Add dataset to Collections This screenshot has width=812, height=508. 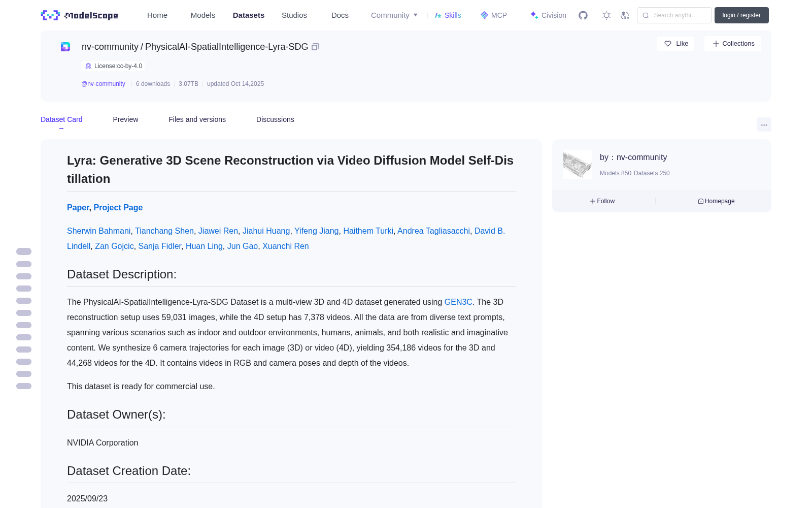click(733, 44)
